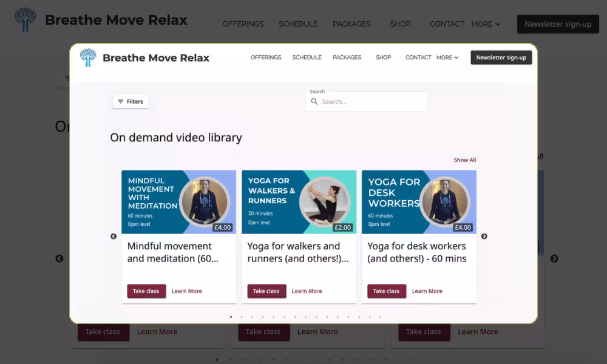This screenshot has width=607, height=364.
Task: Click the £2.00 price badge in the popup
Action: [x=342, y=227]
